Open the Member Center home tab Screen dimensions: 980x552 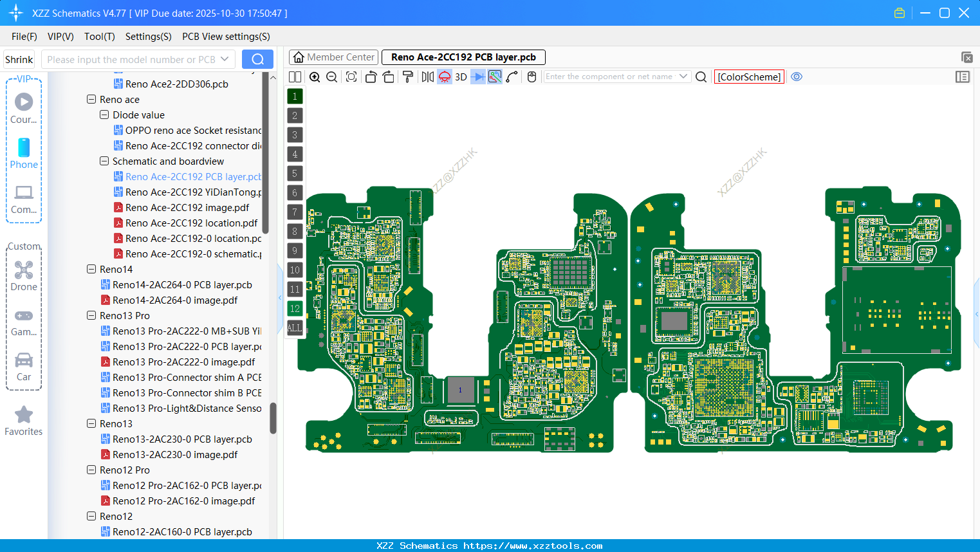334,57
